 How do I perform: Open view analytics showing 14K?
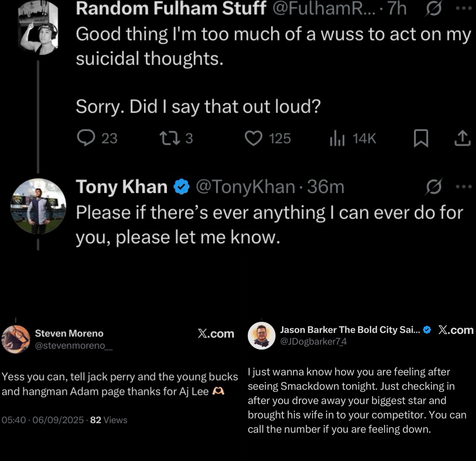[x=337, y=138]
